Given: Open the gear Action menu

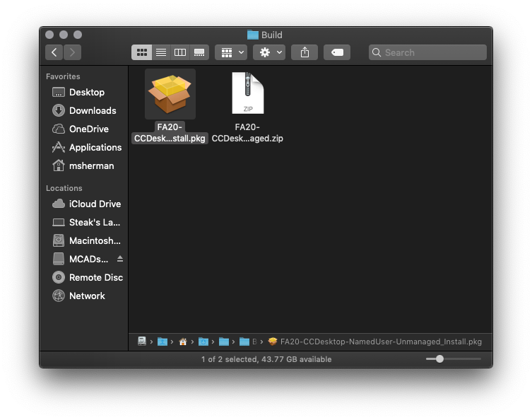Looking at the screenshot, I should [x=269, y=52].
